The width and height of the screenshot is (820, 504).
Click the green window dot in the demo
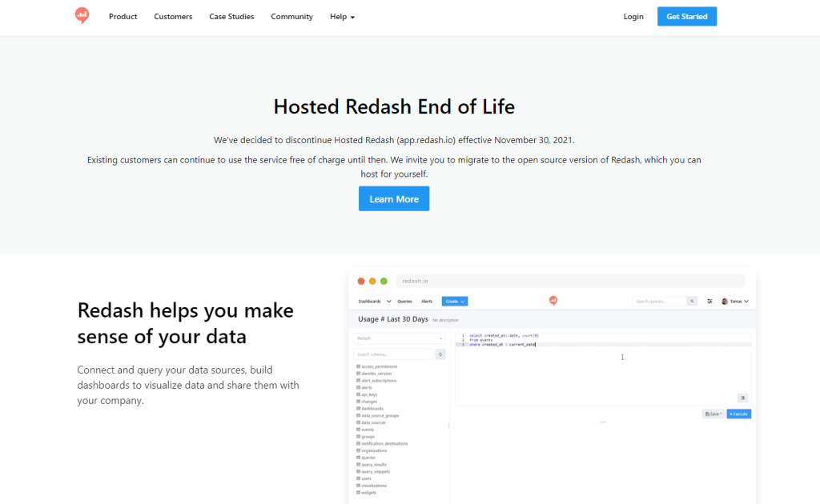[384, 281]
